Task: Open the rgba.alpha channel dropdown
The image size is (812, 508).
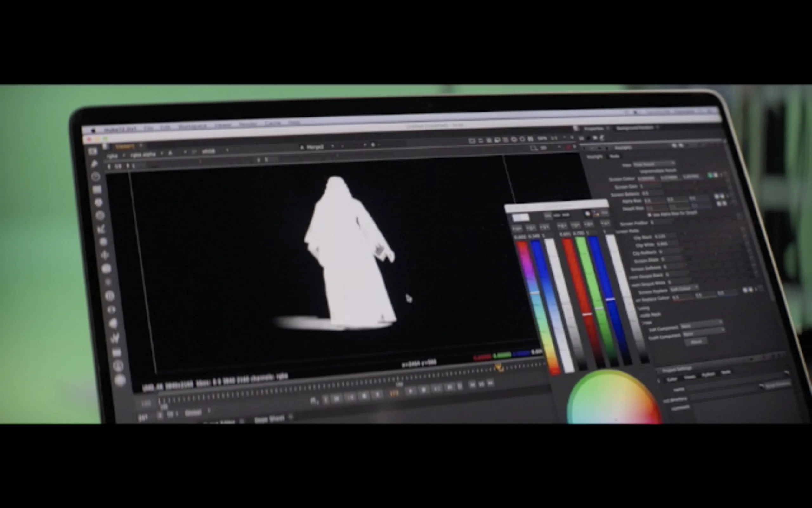Action: [x=146, y=155]
